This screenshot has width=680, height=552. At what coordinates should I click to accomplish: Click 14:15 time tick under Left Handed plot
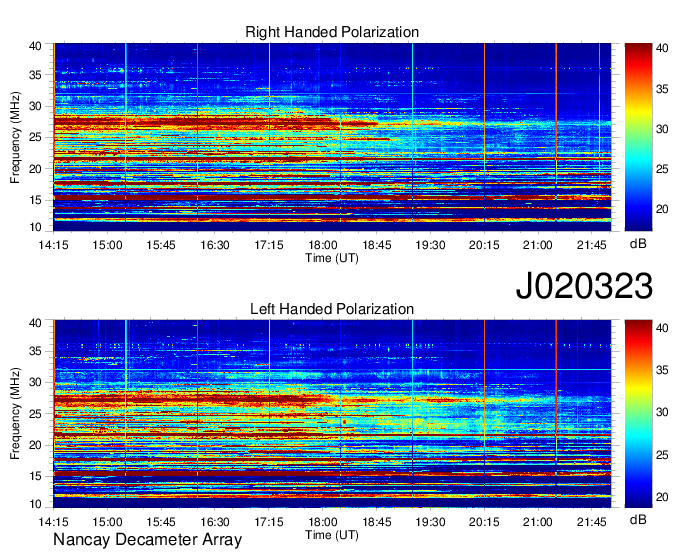click(x=53, y=522)
